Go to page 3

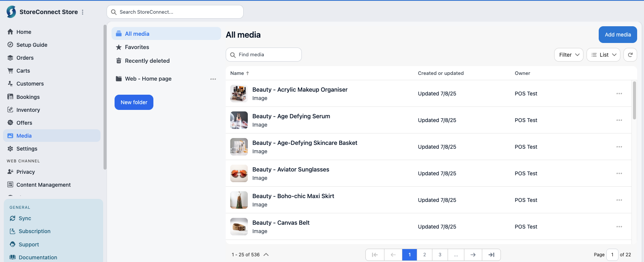coord(440,255)
